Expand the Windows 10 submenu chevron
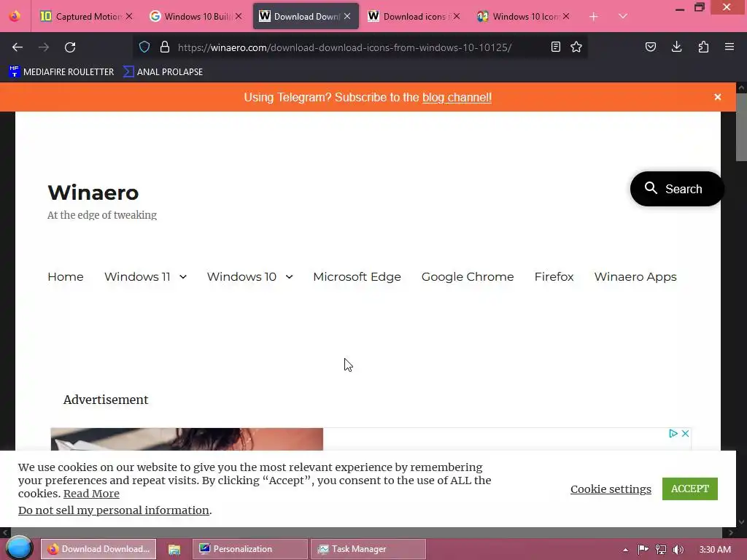The width and height of the screenshot is (747, 560). click(289, 276)
